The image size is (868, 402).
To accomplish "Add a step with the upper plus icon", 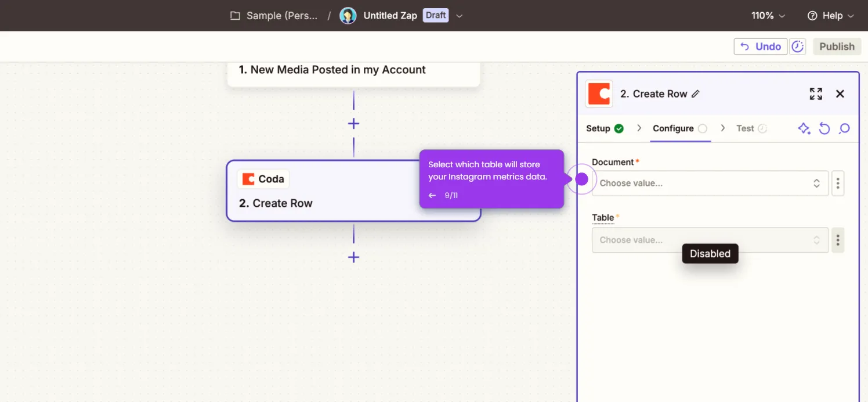I will tap(353, 124).
